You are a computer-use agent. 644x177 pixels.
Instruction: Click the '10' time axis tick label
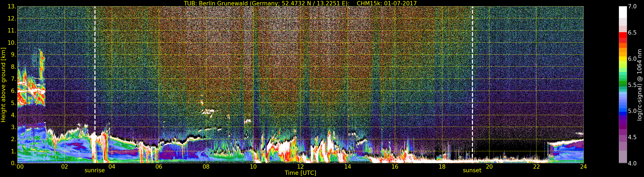(253, 167)
